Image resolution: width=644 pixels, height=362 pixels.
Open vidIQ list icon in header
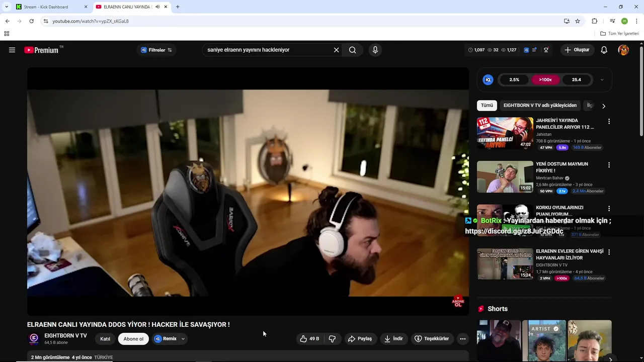(x=534, y=50)
